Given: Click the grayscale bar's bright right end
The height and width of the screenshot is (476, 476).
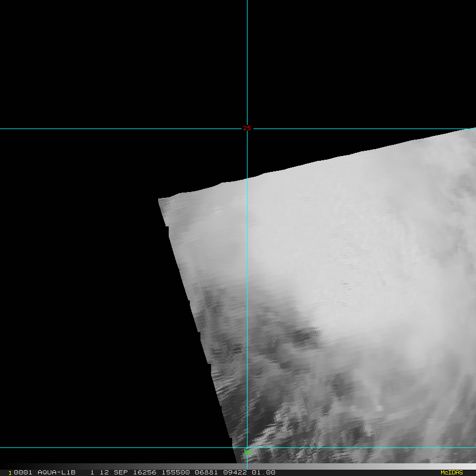Looking at the screenshot, I should click(471, 466).
